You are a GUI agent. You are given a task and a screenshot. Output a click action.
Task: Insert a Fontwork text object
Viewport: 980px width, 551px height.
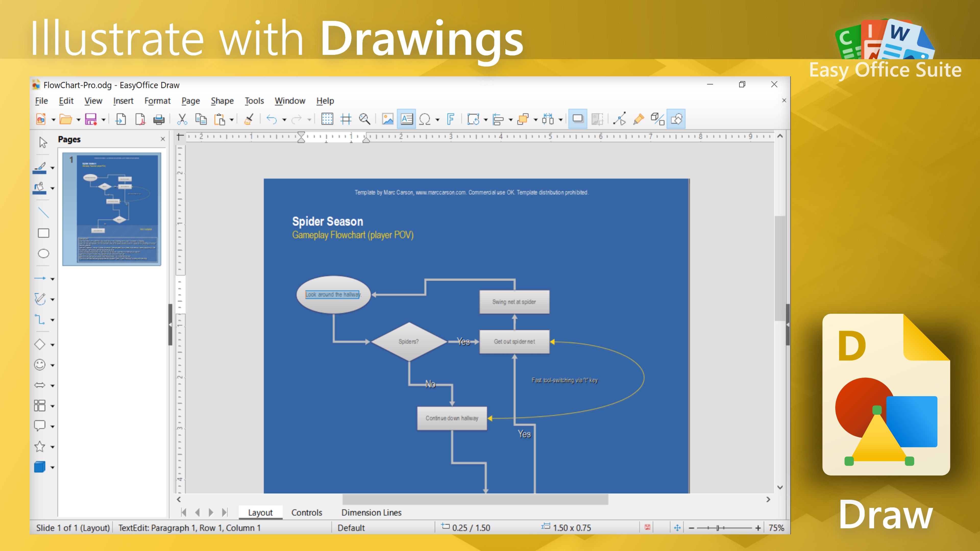(450, 119)
